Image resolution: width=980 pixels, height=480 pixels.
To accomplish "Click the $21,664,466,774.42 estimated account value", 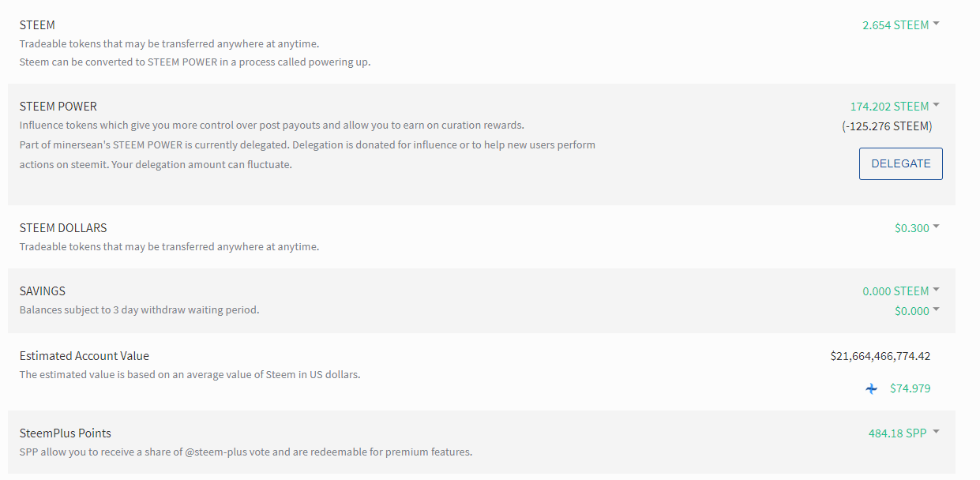I will [x=880, y=356].
